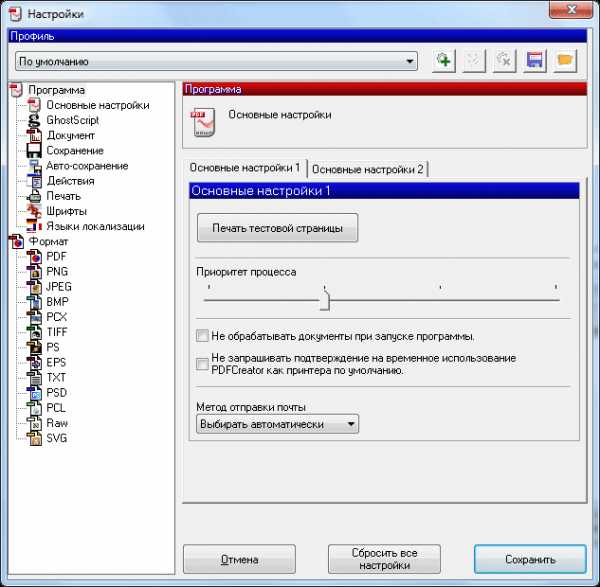The image size is (600, 587).
Task: Toggle 'Не запрашивать подтверждение' checkbox
Action: pyautogui.click(x=202, y=364)
